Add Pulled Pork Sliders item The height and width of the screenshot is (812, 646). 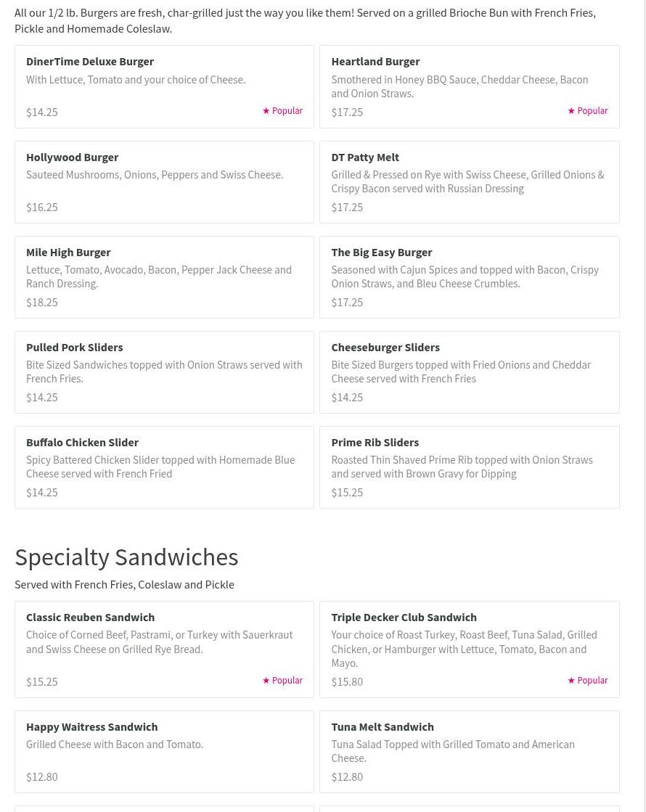click(164, 372)
